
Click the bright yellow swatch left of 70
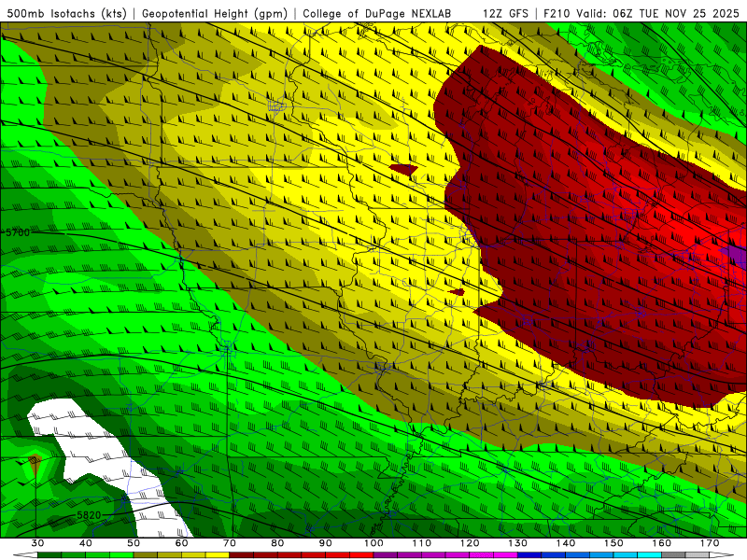click(x=218, y=555)
